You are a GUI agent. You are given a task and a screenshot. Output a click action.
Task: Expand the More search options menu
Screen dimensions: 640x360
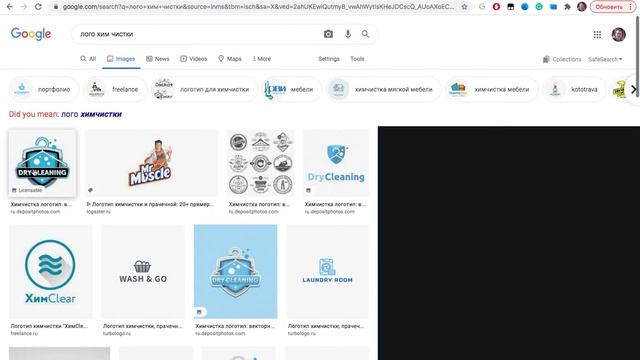point(262,59)
